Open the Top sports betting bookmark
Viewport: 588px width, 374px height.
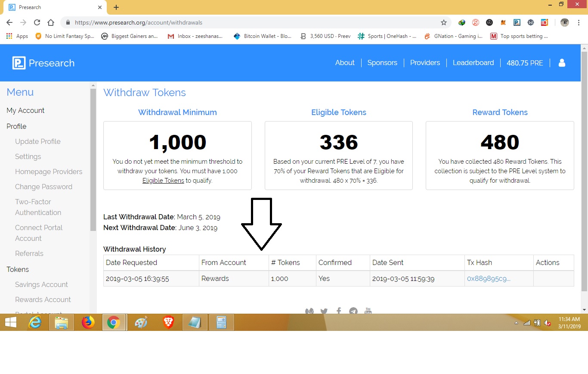tap(519, 36)
